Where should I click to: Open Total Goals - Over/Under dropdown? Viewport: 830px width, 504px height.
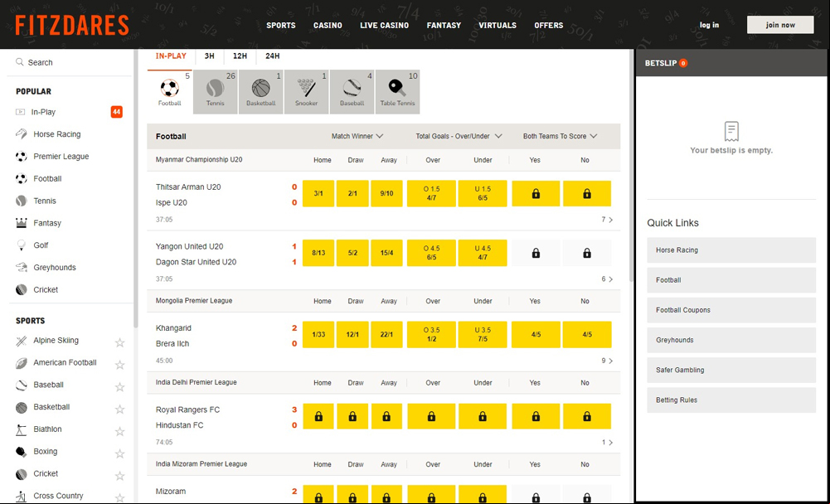(459, 136)
